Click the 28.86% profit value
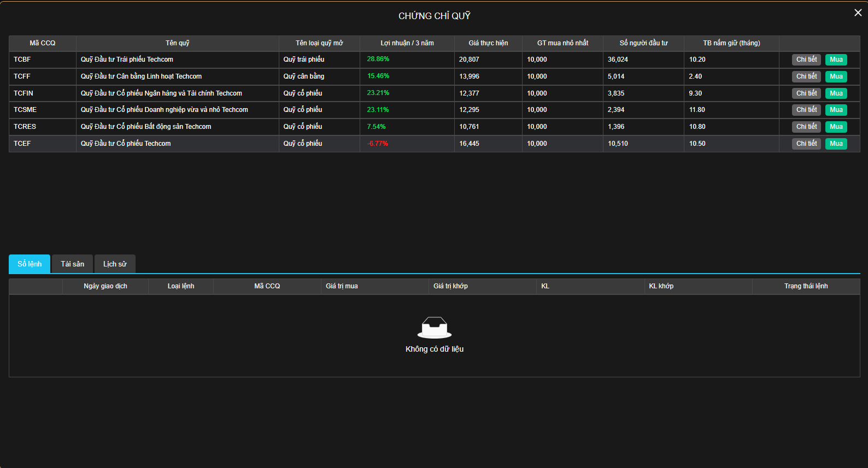The height and width of the screenshot is (468, 868). 378,59
